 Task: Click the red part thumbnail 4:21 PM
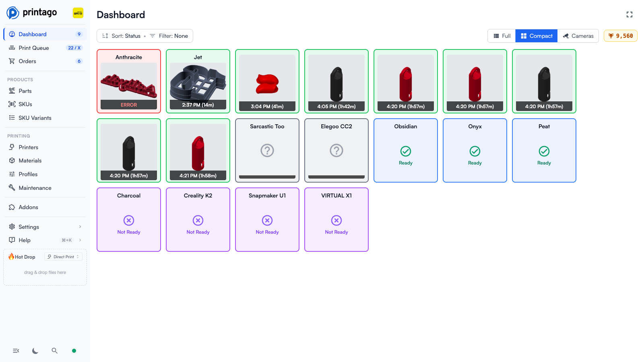tap(198, 152)
